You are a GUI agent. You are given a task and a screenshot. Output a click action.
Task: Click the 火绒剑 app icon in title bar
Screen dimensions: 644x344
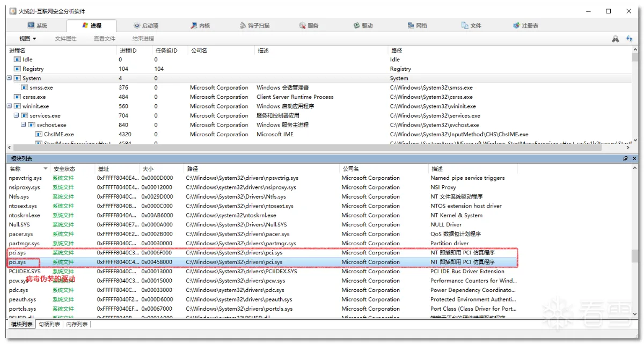coord(13,11)
